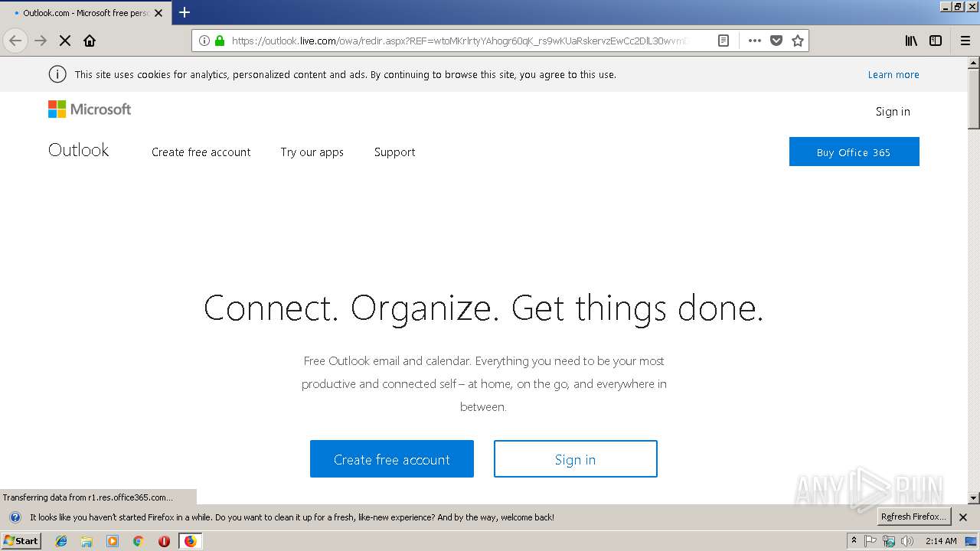Click the page scrollbar up arrow
Viewport: 980px width, 551px height.
[974, 63]
